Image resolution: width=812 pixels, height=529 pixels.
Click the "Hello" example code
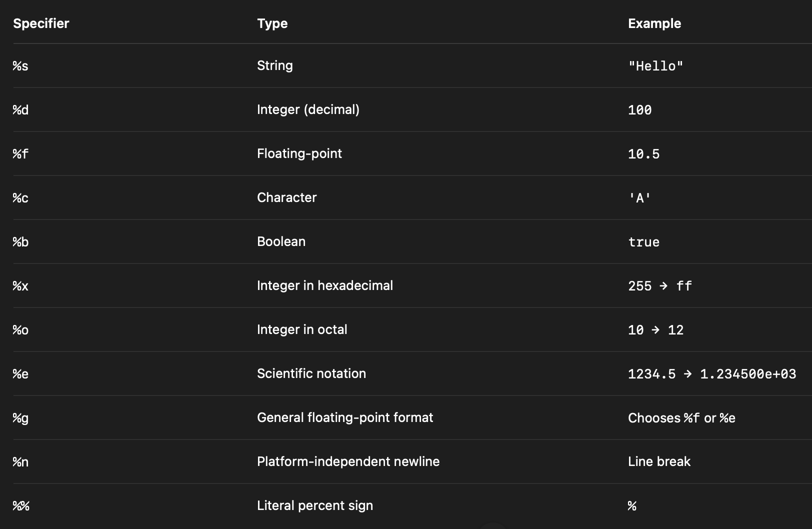(x=655, y=66)
